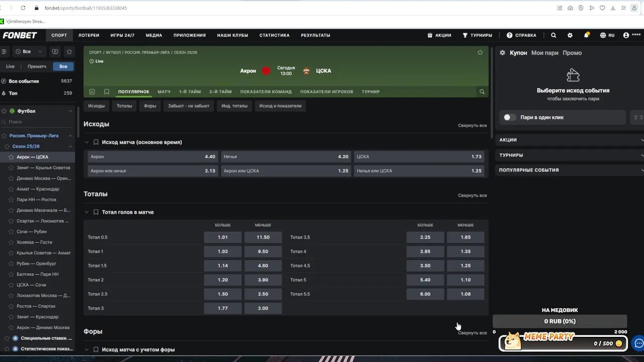The width and height of the screenshot is (644, 362).
Task: Open ИГРЫ 24/7 in main menu
Action: [x=122, y=35]
